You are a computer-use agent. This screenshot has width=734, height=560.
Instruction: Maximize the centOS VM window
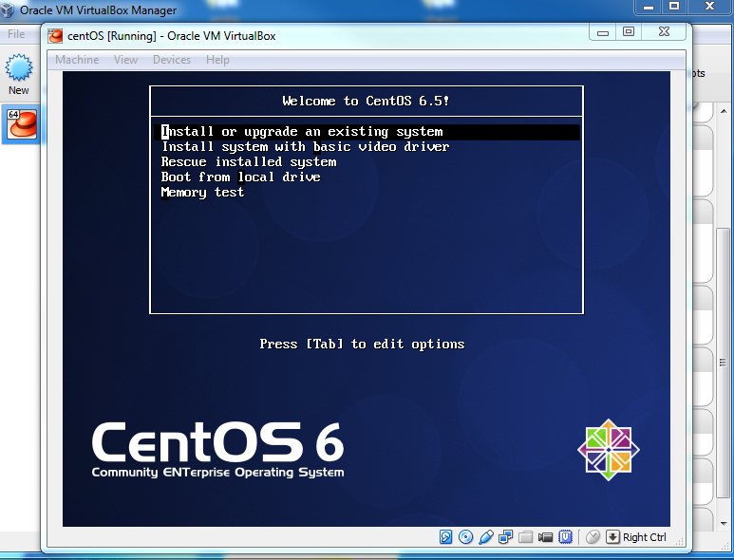point(629,32)
